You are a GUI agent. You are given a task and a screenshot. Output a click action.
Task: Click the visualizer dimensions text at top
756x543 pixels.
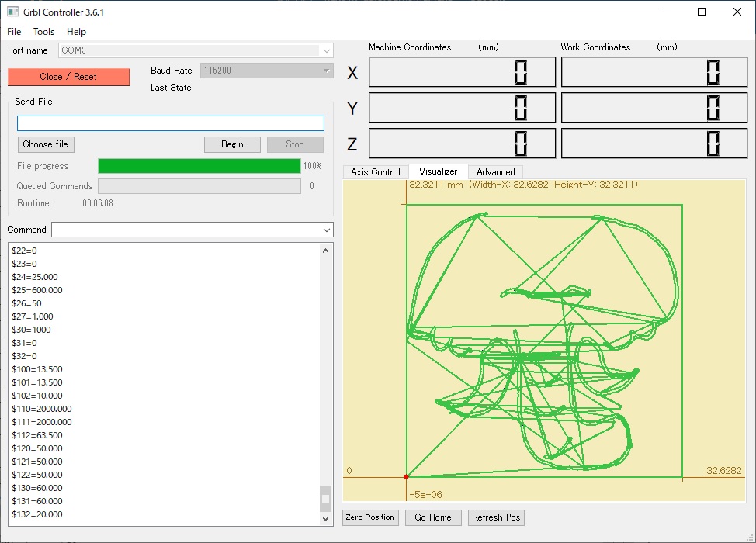[x=523, y=185]
